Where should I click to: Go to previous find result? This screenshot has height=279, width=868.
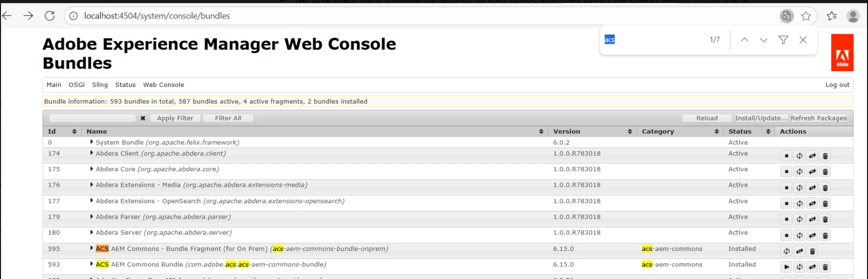[745, 40]
